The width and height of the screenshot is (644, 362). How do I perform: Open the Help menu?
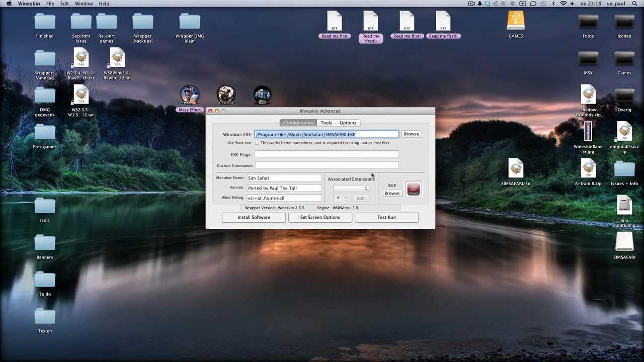(104, 4)
